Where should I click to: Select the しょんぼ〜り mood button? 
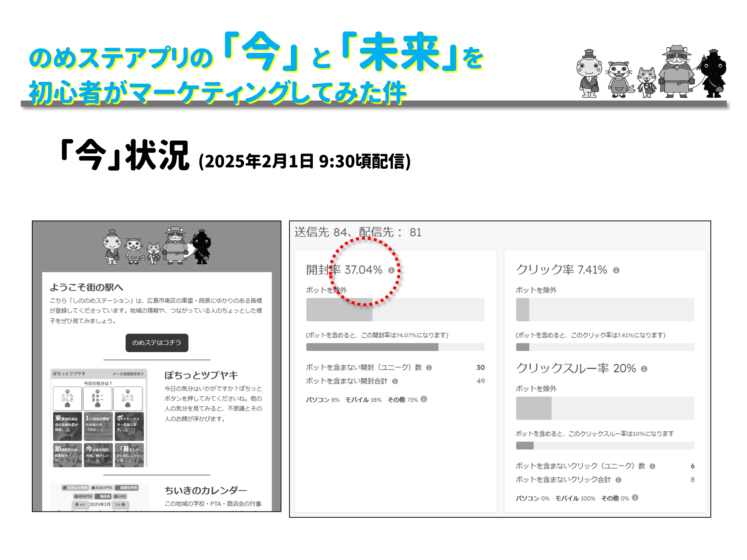pyautogui.click(x=128, y=399)
